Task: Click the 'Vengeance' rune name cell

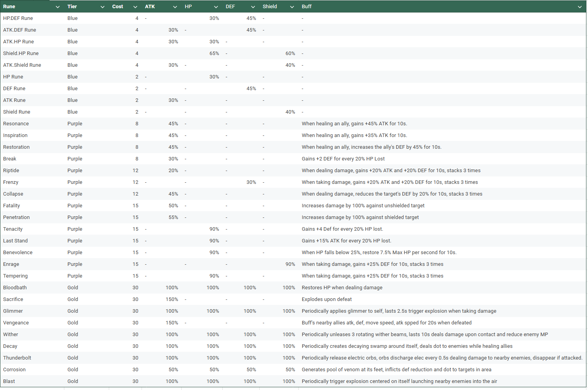Action: [x=32, y=323]
